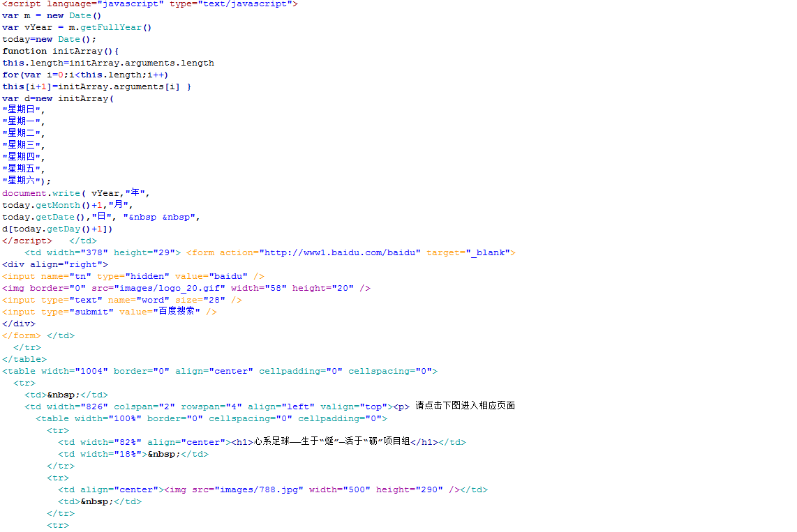The width and height of the screenshot is (797, 532).
Task: Click the line "this[i+1]=initArray.arguments[i] }"
Action: pyautogui.click(x=96, y=86)
